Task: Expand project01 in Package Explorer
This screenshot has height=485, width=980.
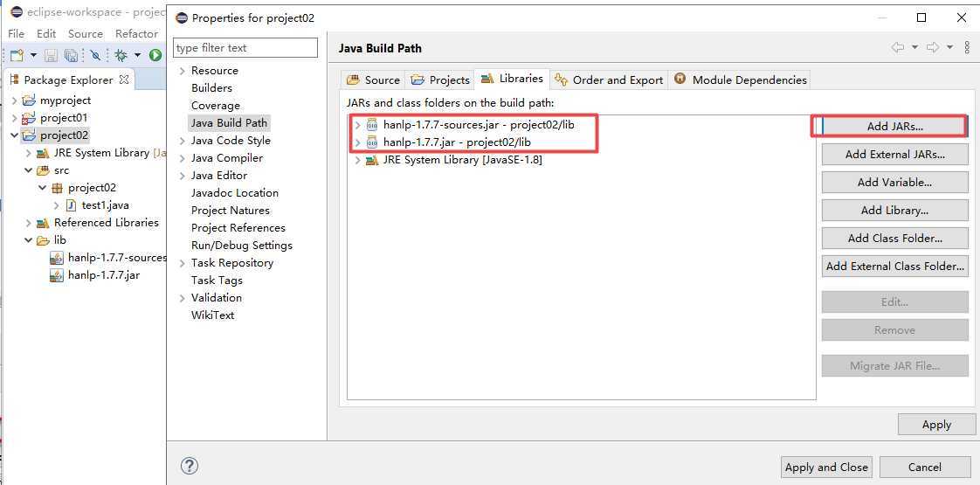Action: [15, 117]
